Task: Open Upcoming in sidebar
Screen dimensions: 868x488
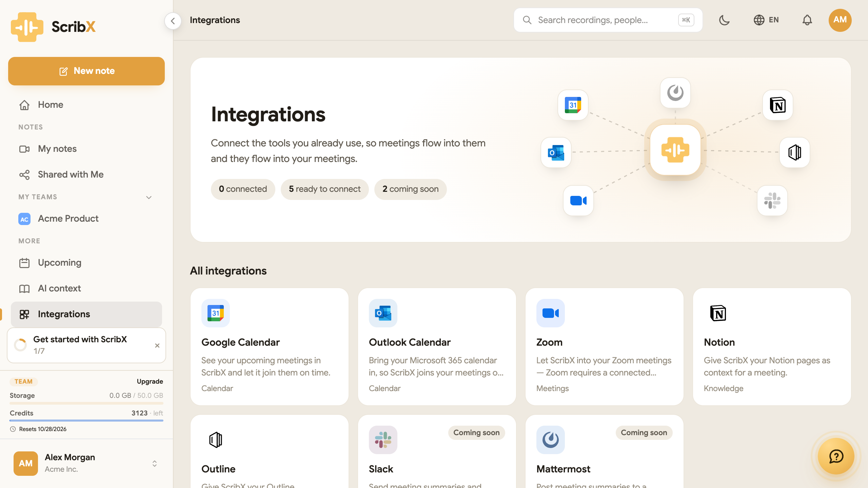Action: point(86,263)
